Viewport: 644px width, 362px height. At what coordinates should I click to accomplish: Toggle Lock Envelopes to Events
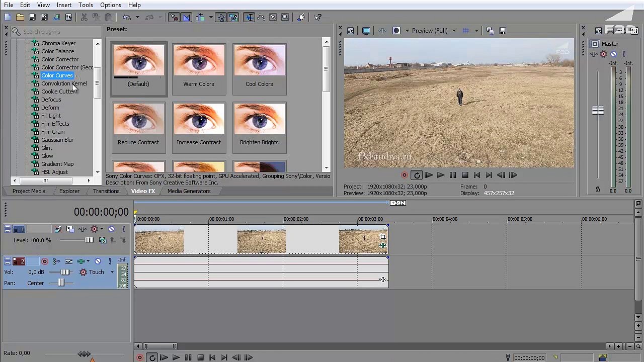click(x=221, y=17)
